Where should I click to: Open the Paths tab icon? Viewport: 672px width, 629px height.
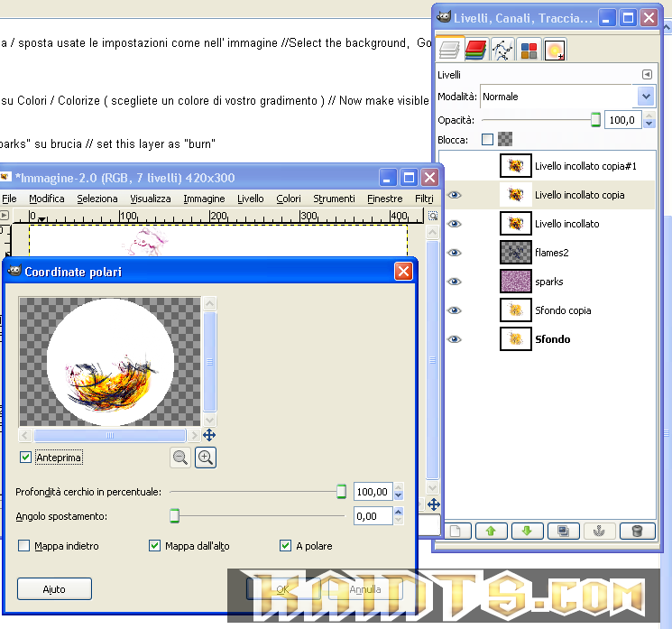pos(502,51)
